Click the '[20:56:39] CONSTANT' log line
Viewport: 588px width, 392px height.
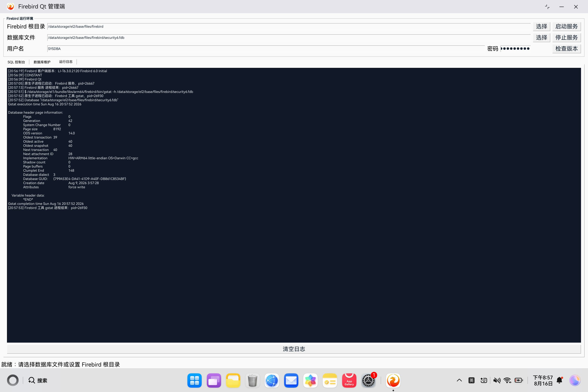coord(25,75)
